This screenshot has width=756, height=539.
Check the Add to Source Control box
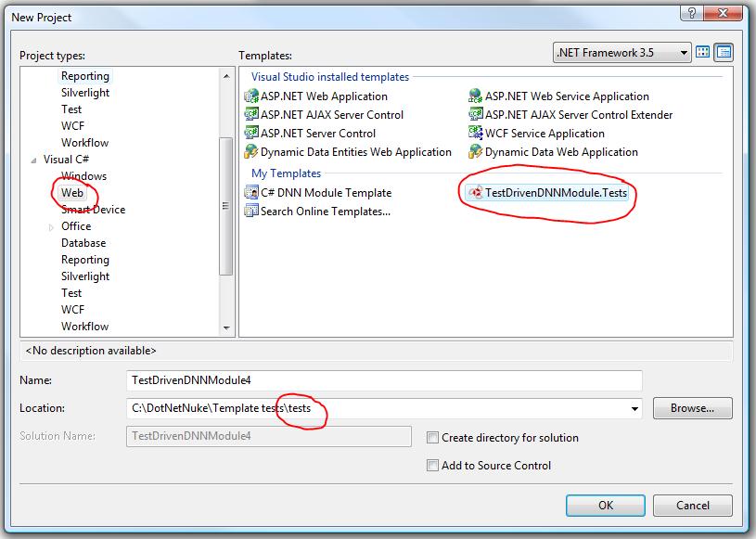point(433,466)
